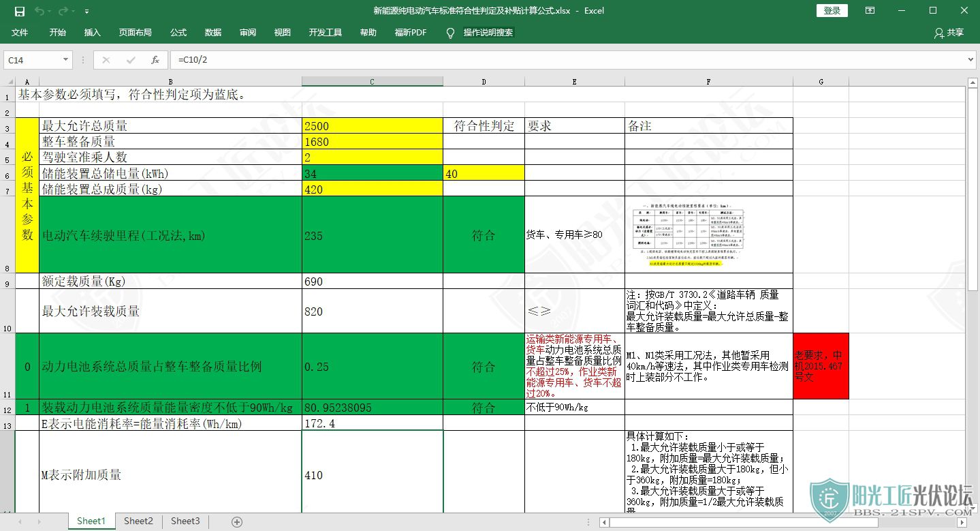Viewport: 980px width, 531px height.
Task: Expand the Name Box dropdown
Action: [x=65, y=60]
